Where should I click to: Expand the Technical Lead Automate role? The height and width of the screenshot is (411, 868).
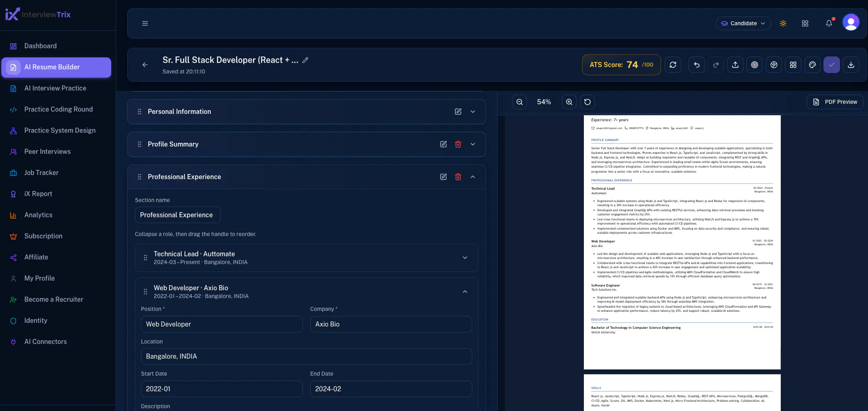[465, 258]
